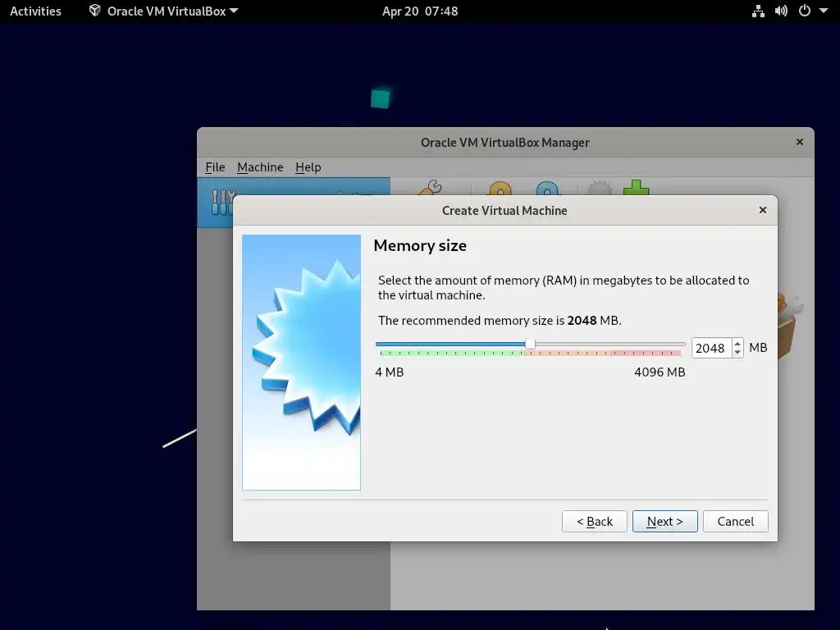The image size is (840, 630).
Task: Click the memory size slider handle
Action: 530,344
